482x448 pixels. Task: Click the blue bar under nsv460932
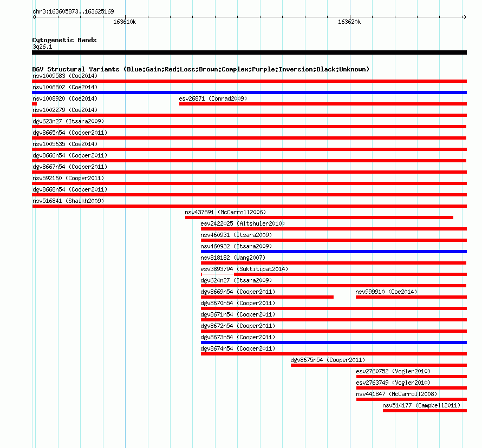click(x=334, y=252)
